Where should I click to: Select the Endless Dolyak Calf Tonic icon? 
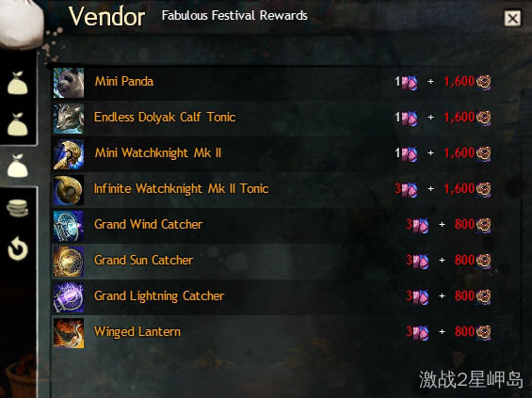69,119
